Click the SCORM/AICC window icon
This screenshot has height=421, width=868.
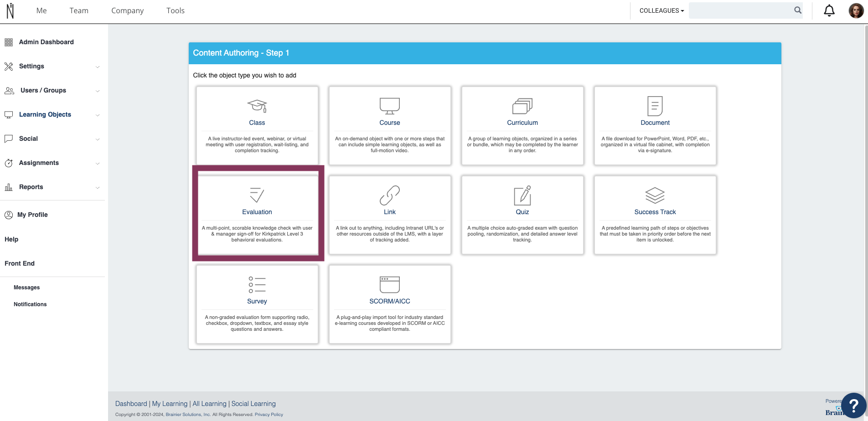click(x=390, y=284)
